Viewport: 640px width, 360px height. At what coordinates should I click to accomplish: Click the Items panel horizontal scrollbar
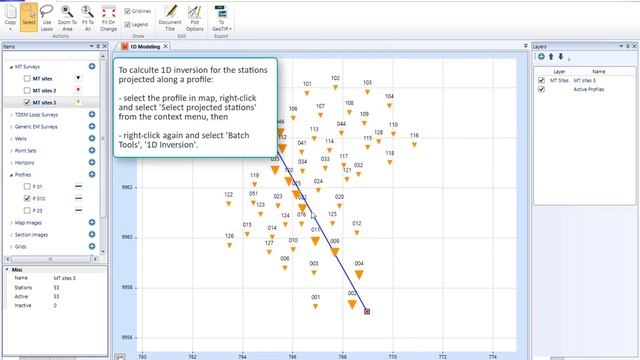51,259
